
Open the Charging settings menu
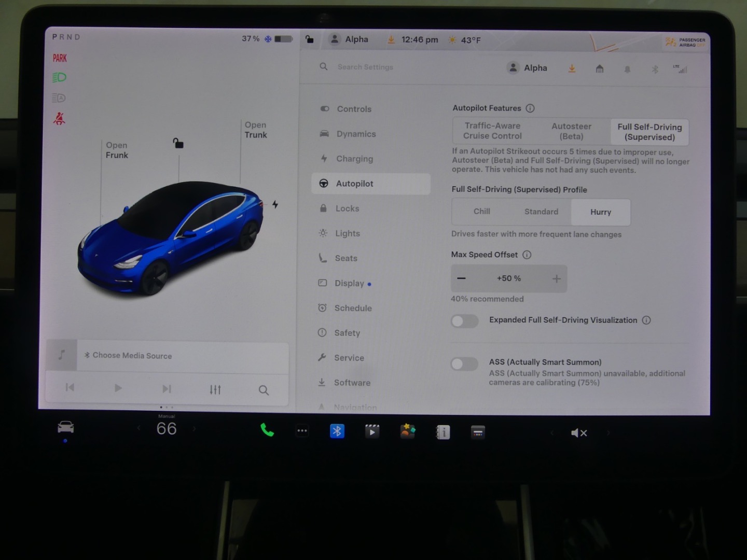coord(354,159)
